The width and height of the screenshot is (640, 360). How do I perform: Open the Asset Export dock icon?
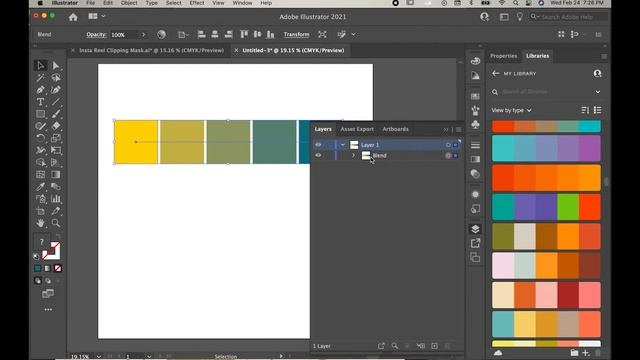click(475, 243)
